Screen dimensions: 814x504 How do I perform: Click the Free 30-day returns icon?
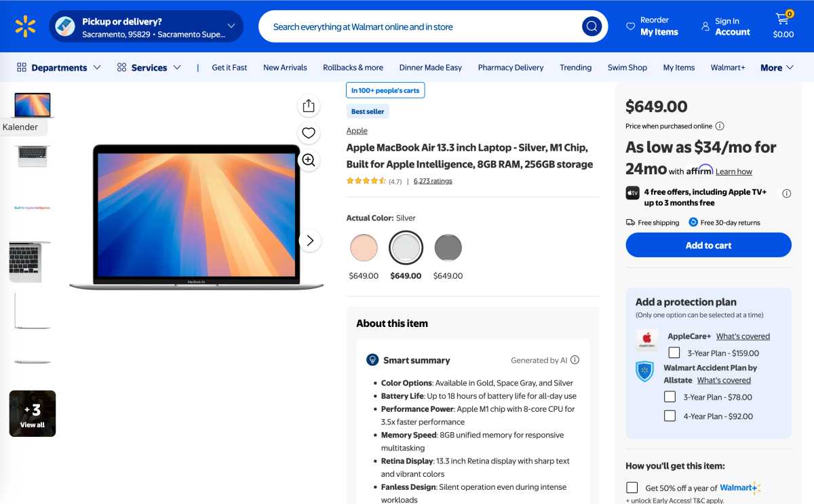pyautogui.click(x=693, y=222)
